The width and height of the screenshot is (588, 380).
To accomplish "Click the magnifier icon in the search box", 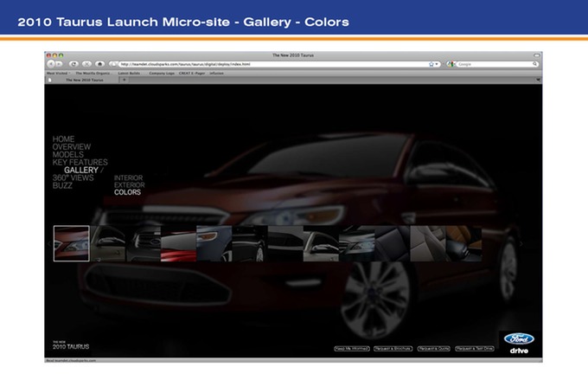I will 534,64.
